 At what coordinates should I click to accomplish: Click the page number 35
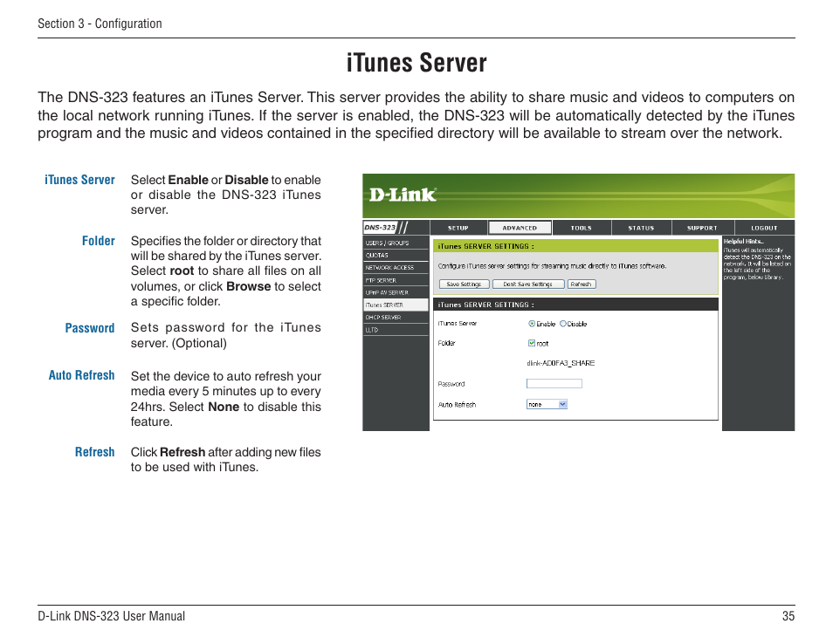tap(788, 616)
